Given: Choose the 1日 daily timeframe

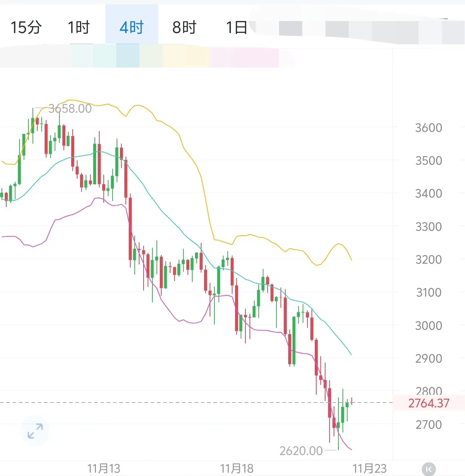Looking at the screenshot, I should tap(236, 27).
